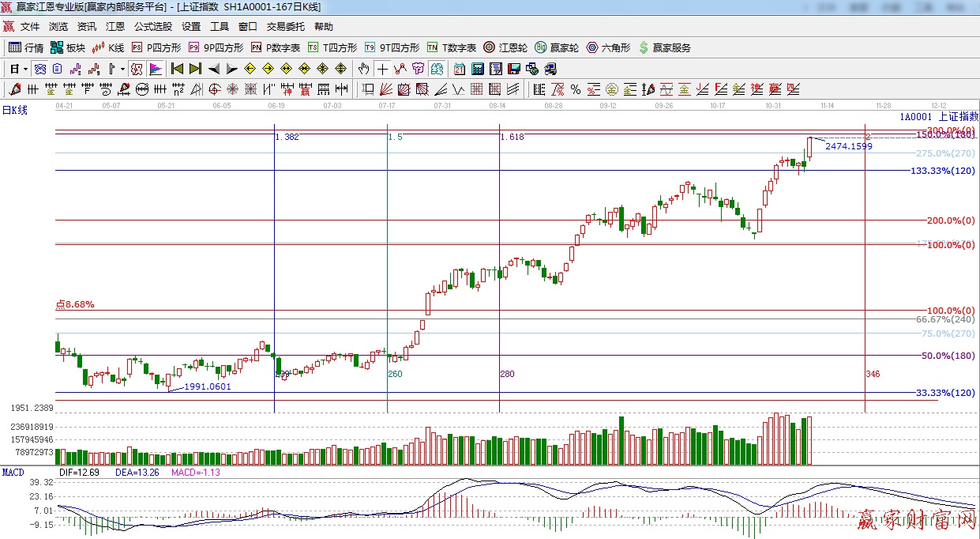Screen dimensions: 980x539
Task: Click the calendar icon showing 21
Action: (x=460, y=69)
